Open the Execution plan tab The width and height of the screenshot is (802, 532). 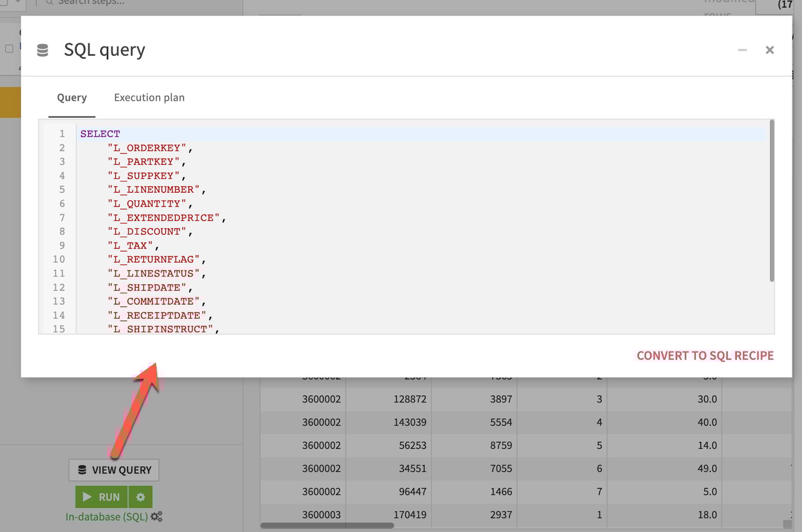(149, 98)
